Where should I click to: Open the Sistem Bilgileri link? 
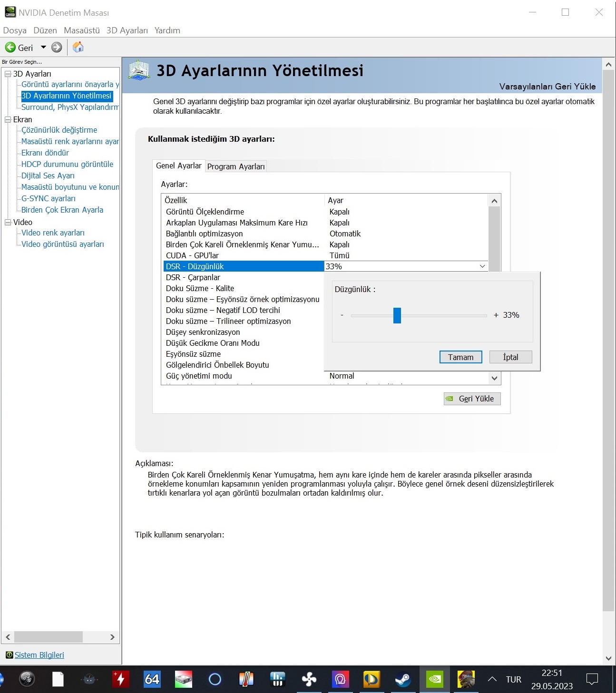tap(39, 655)
